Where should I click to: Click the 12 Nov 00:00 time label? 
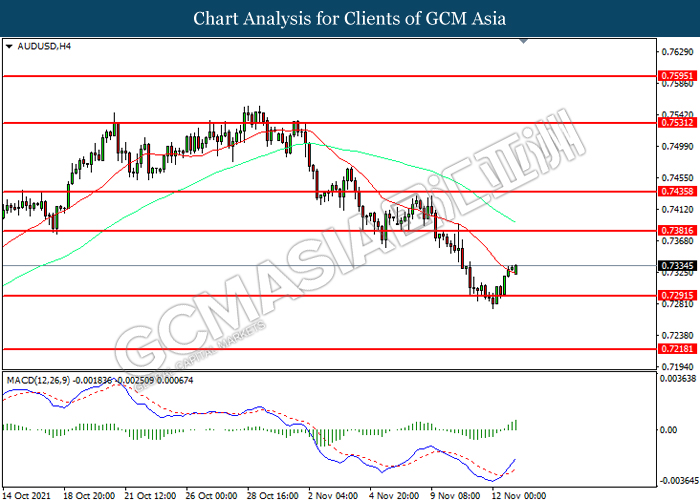point(518,496)
